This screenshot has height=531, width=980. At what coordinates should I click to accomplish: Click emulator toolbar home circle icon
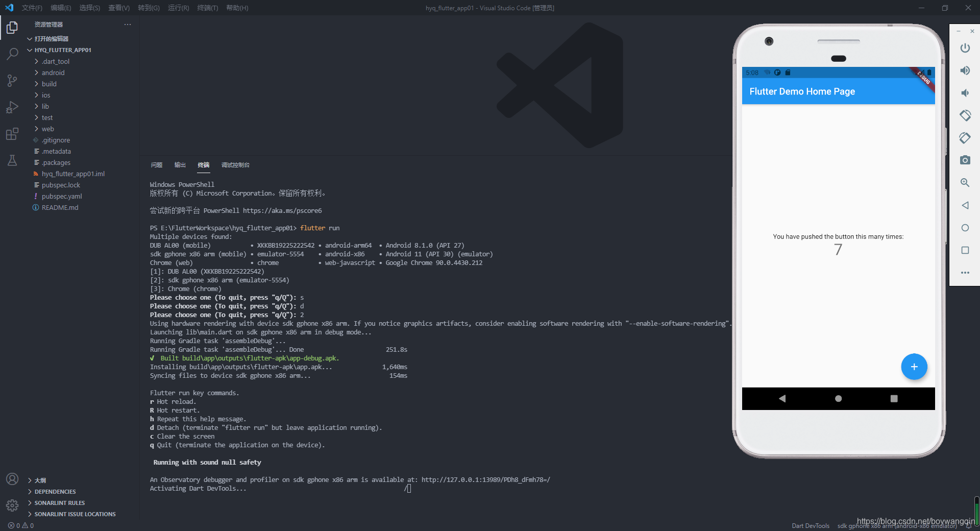(x=965, y=228)
